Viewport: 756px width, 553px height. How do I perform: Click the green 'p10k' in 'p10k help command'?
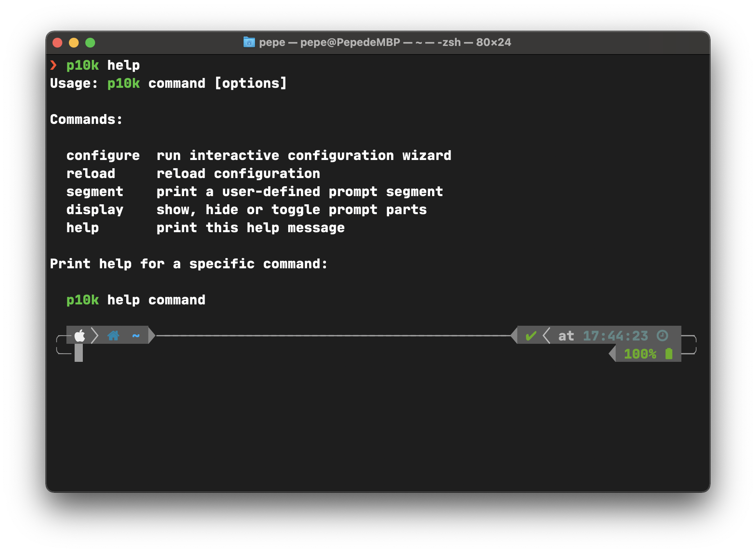pyautogui.click(x=82, y=300)
